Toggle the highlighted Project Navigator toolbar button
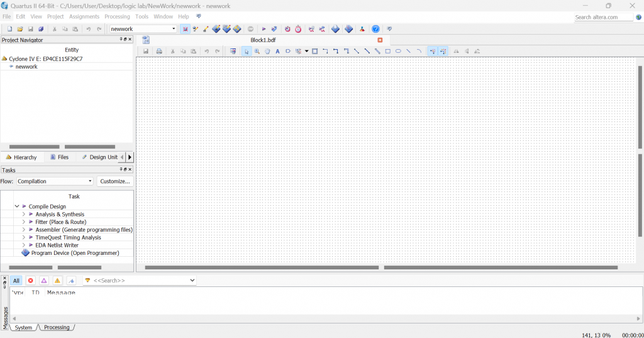Viewport: 644px width, 338px height. click(x=186, y=29)
